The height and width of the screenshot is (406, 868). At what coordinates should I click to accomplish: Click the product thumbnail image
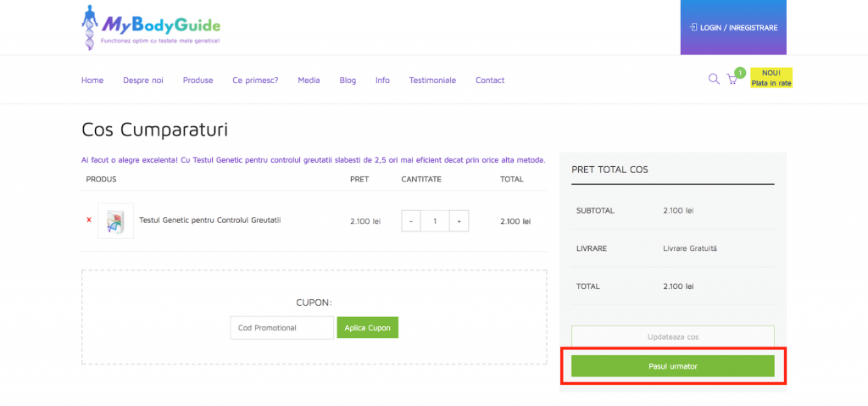click(115, 221)
